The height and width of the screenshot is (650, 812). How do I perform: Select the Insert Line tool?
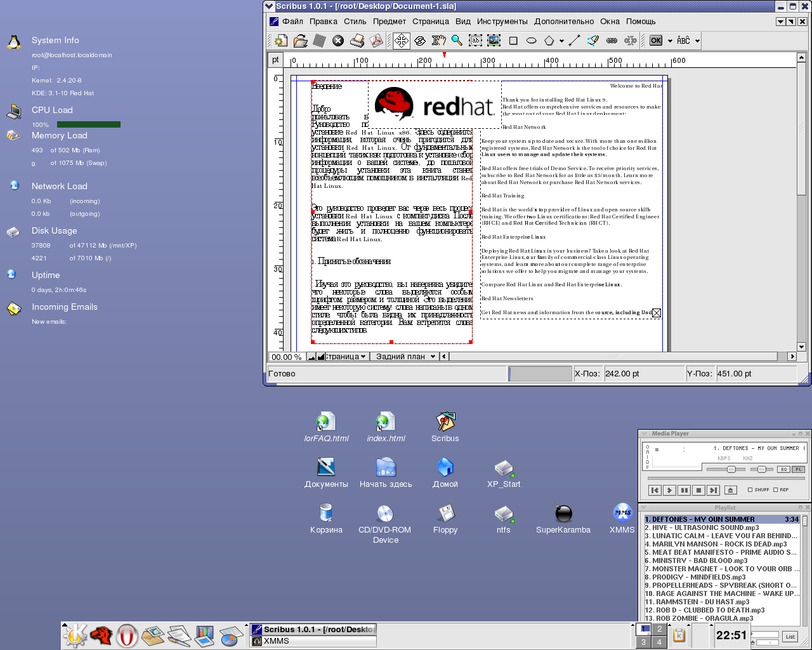pyautogui.click(x=574, y=41)
